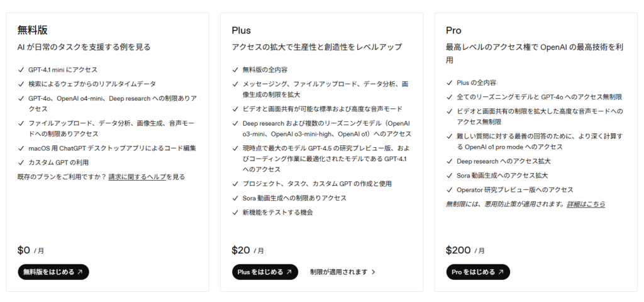
Task: Click the Pro plan heading
Action: [x=453, y=30]
